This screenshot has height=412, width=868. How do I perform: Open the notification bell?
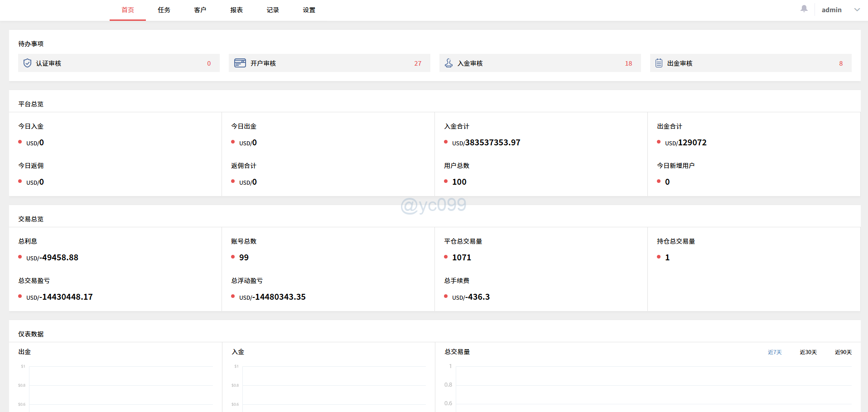click(804, 9)
